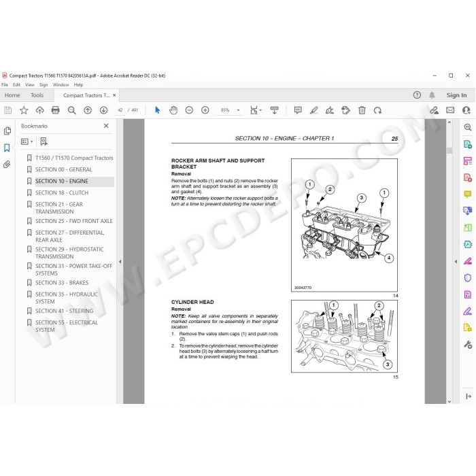Open the Window menu

click(61, 85)
